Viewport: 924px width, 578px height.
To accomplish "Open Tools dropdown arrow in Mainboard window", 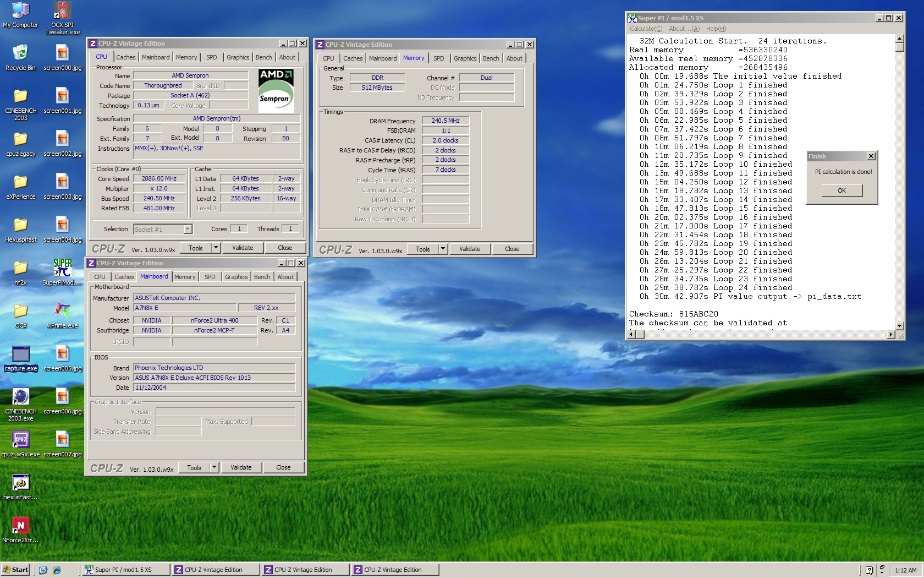I will [214, 467].
